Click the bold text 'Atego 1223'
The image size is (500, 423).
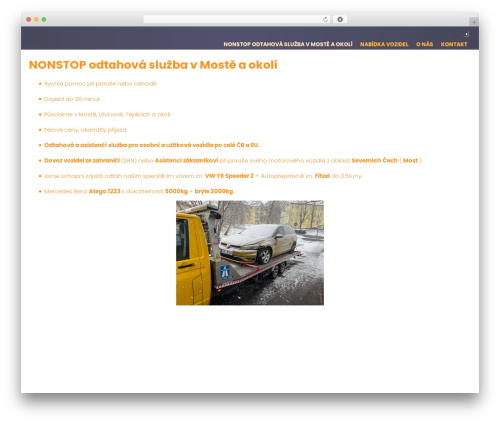pos(104,191)
